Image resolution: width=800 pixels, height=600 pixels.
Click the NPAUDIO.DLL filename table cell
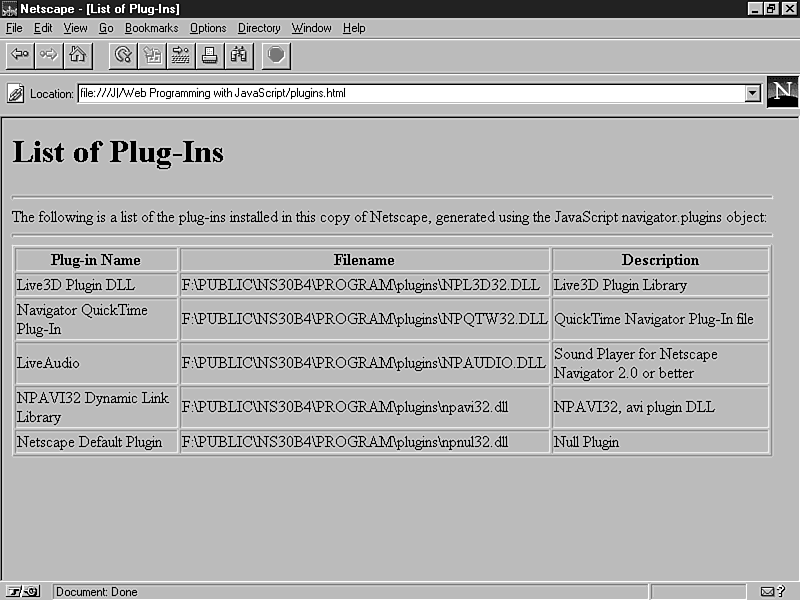click(365, 363)
